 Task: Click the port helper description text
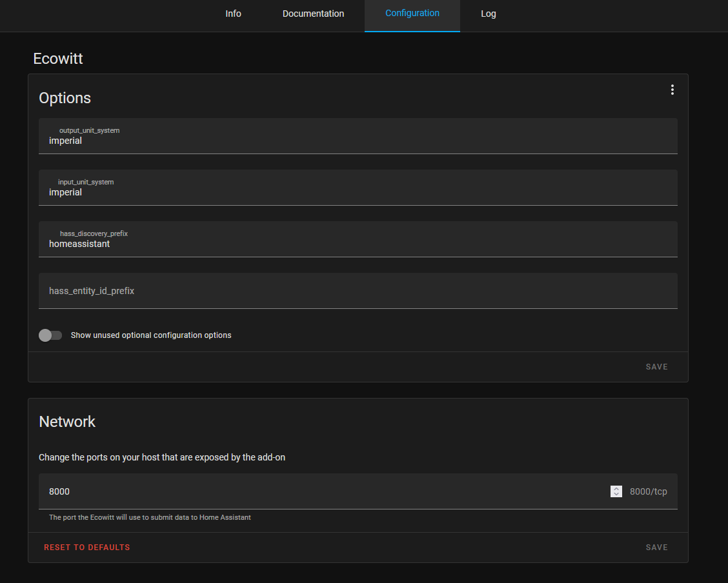point(150,517)
